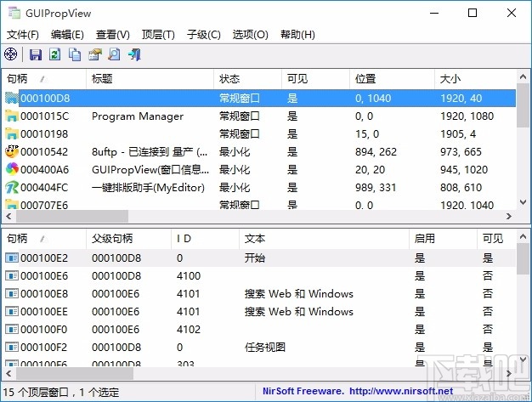Screen dimensions: 532x402
Task: Click the GUIPropView title bar app icon
Action: (14, 13)
